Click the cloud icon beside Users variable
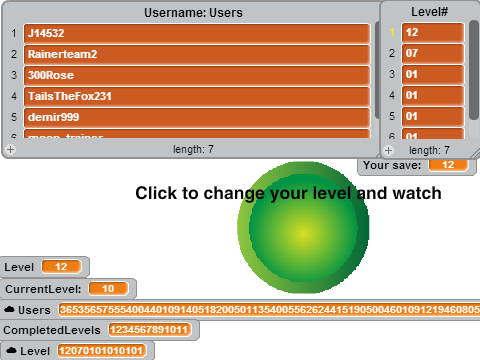 coord(9,310)
